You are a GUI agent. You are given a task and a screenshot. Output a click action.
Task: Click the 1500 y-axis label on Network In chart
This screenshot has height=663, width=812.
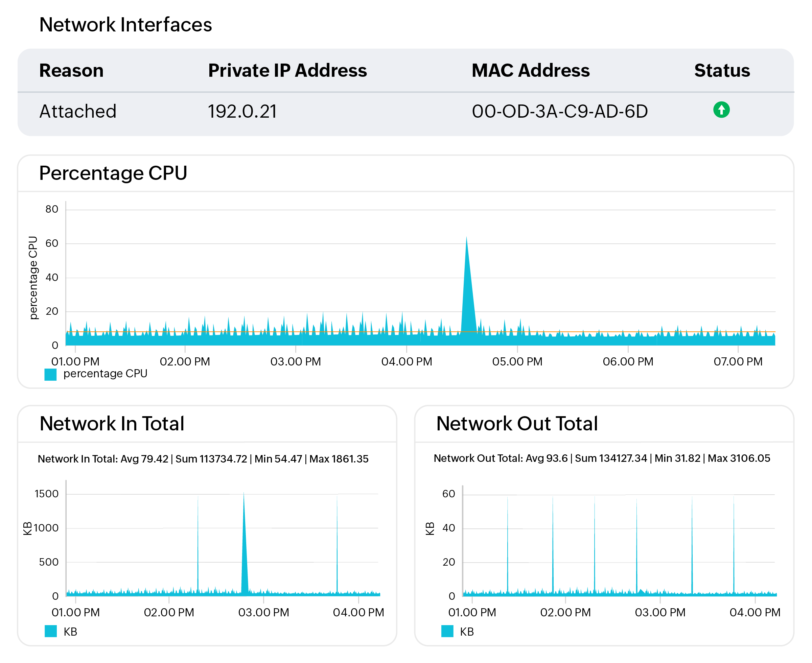pos(47,494)
